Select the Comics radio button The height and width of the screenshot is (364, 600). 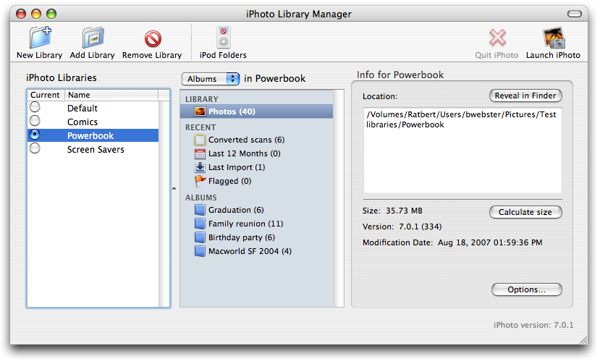(x=35, y=122)
